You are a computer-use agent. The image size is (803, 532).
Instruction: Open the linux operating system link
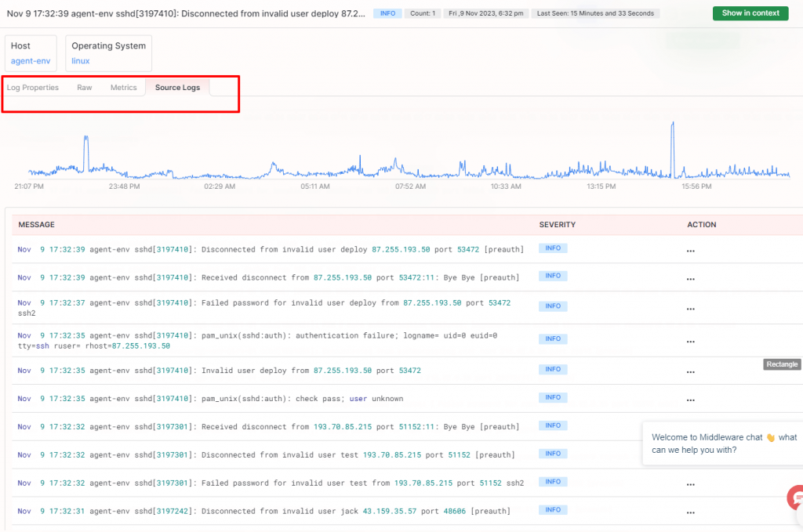coord(81,61)
